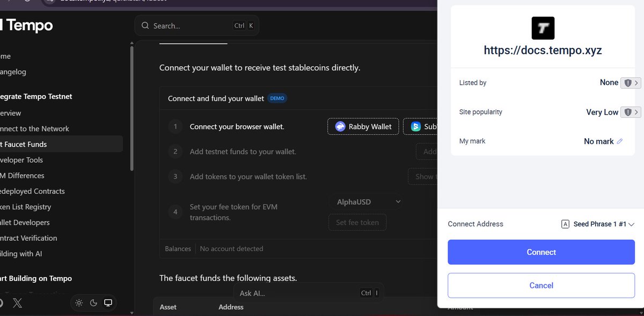Click the 'No account detected' text
The image size is (644, 316).
point(231,249)
